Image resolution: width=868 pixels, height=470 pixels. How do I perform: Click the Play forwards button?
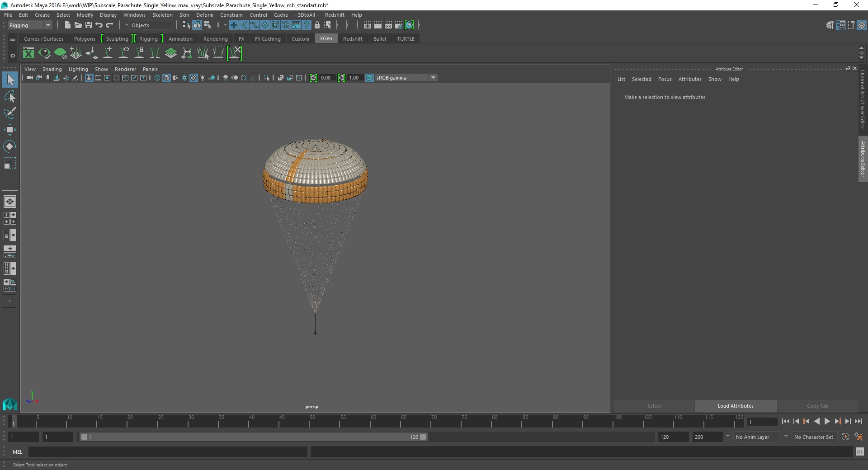[827, 421]
